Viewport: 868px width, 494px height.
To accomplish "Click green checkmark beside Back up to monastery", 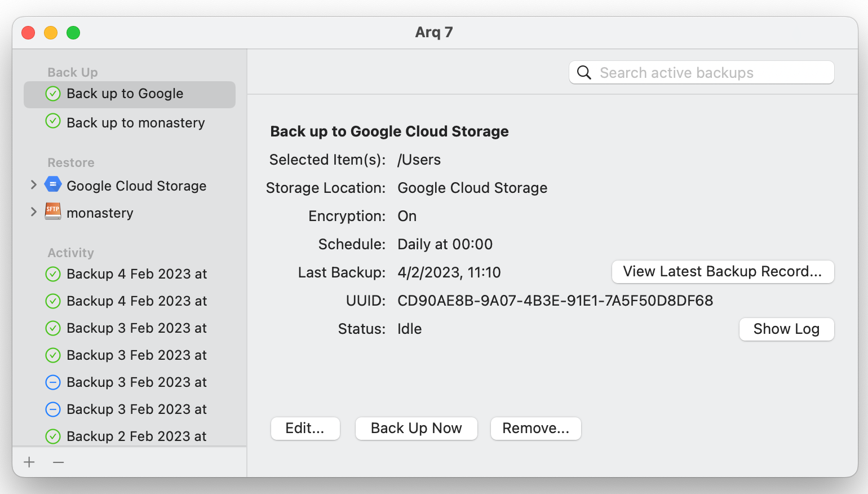I will tap(53, 121).
